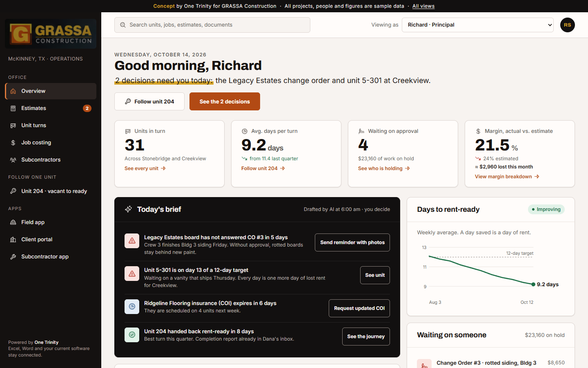Click Change Order #3 rotted siding row
The height and width of the screenshot is (368, 588).
click(491, 363)
